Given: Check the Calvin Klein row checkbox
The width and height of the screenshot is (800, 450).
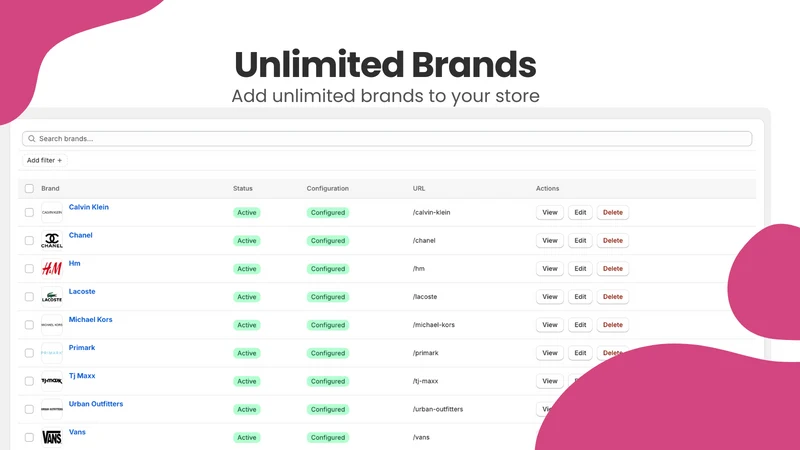Looking at the screenshot, I should pyautogui.click(x=29, y=212).
